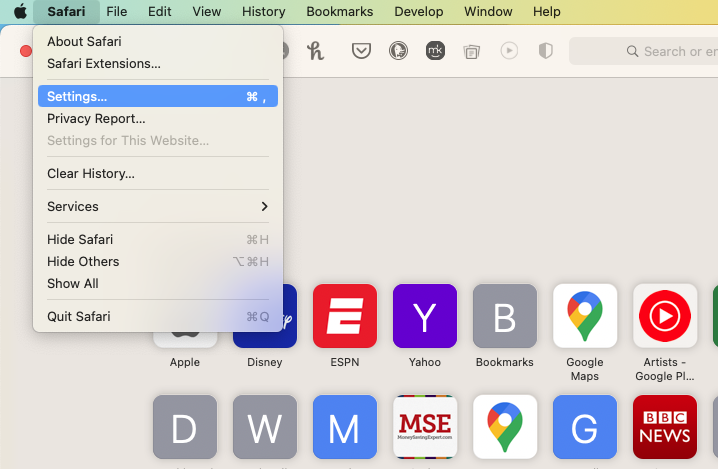Open the Privacy Report shield icon
Screen dimensions: 718x469
click(x=545, y=51)
